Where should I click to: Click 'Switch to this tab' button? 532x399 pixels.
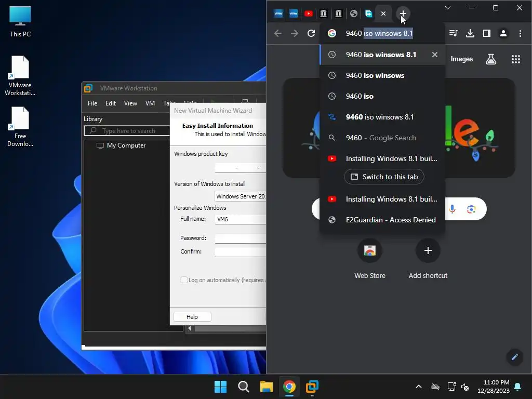pyautogui.click(x=384, y=177)
